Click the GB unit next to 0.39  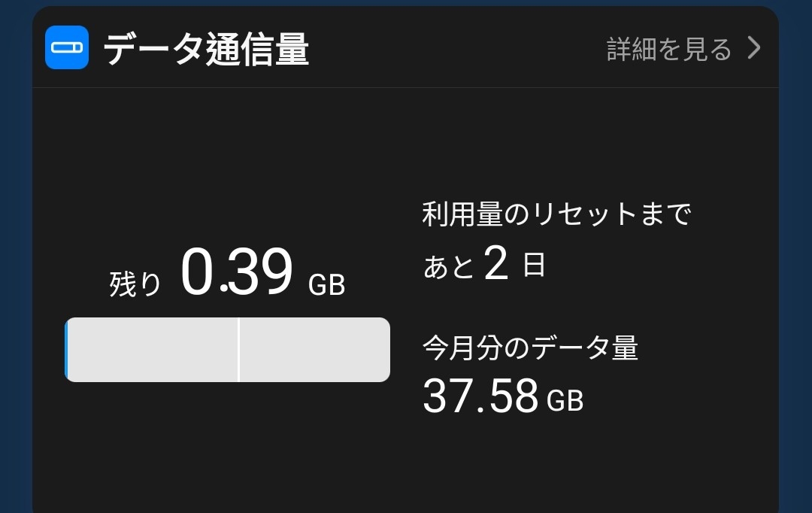tap(327, 285)
